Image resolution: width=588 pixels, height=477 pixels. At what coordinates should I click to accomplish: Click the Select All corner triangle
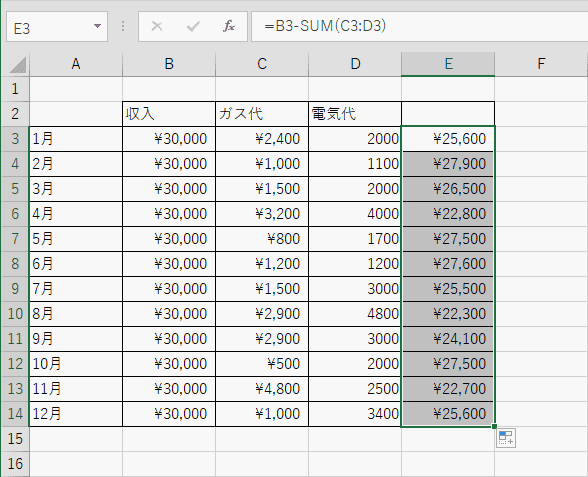point(18,65)
